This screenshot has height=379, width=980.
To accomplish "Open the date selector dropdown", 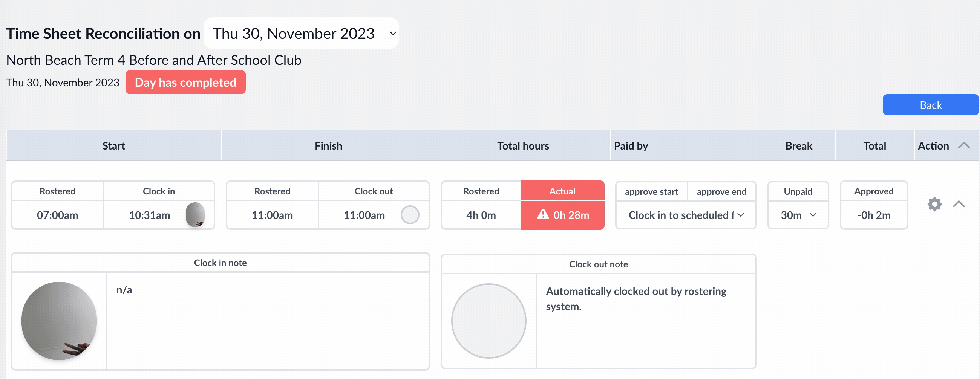I will (x=301, y=34).
